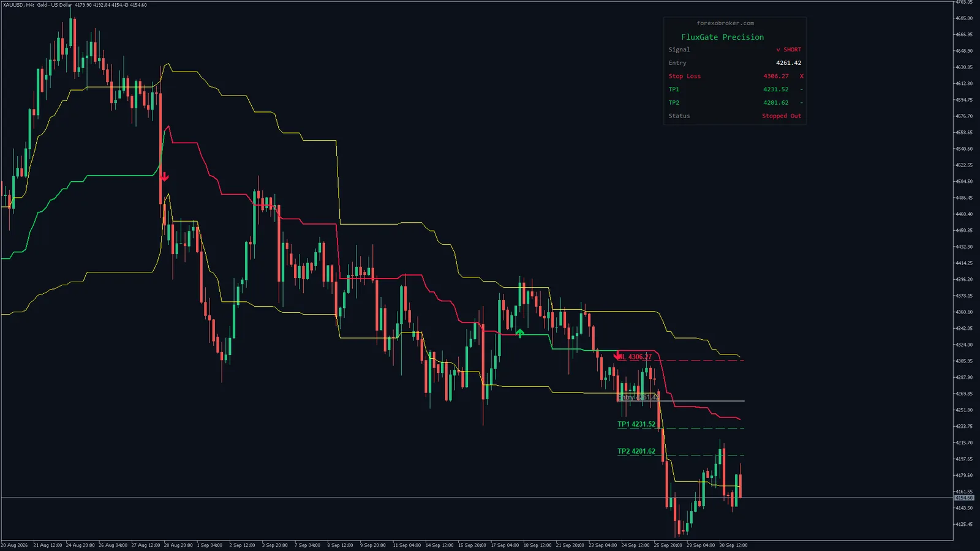Click the panel TP1 value 4231.52
The height and width of the screenshot is (551, 980).
[x=776, y=89]
